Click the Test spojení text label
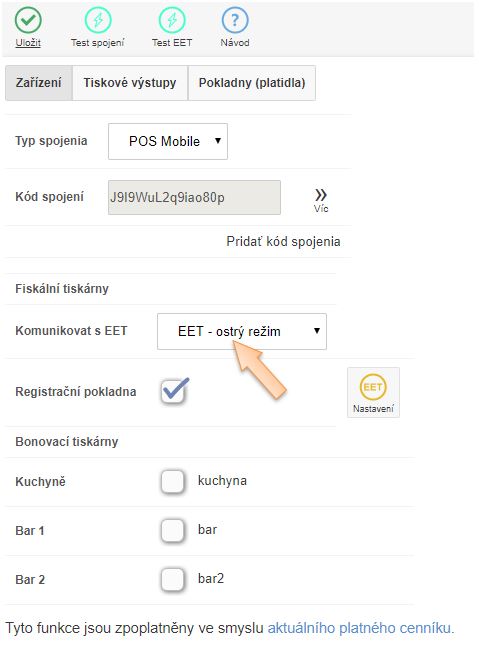This screenshot has height=649, width=479. 97,43
